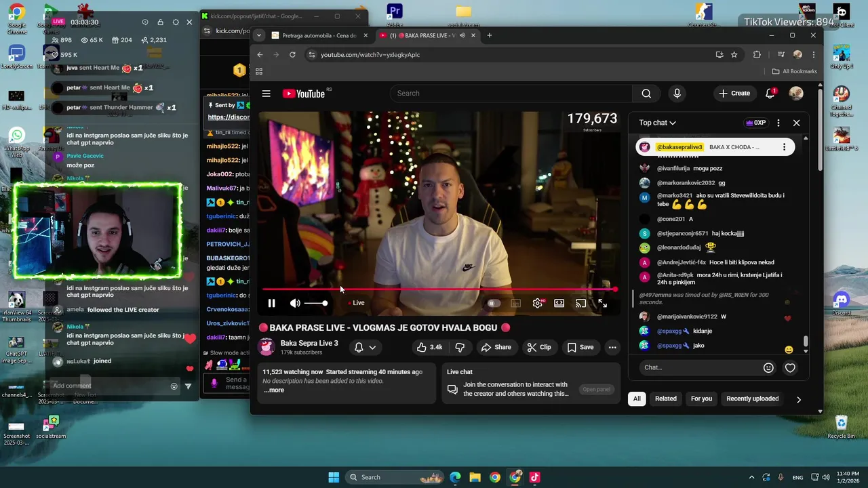This screenshot has height=488, width=868.
Task: Close the live chat panel
Action: (797, 123)
